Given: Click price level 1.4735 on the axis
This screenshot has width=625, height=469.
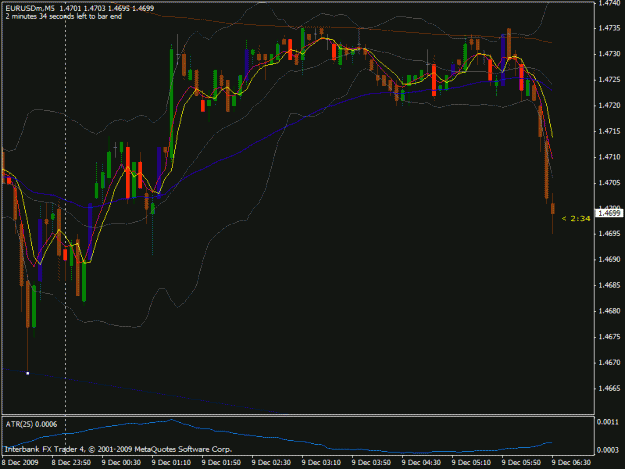Looking at the screenshot, I should click(609, 28).
